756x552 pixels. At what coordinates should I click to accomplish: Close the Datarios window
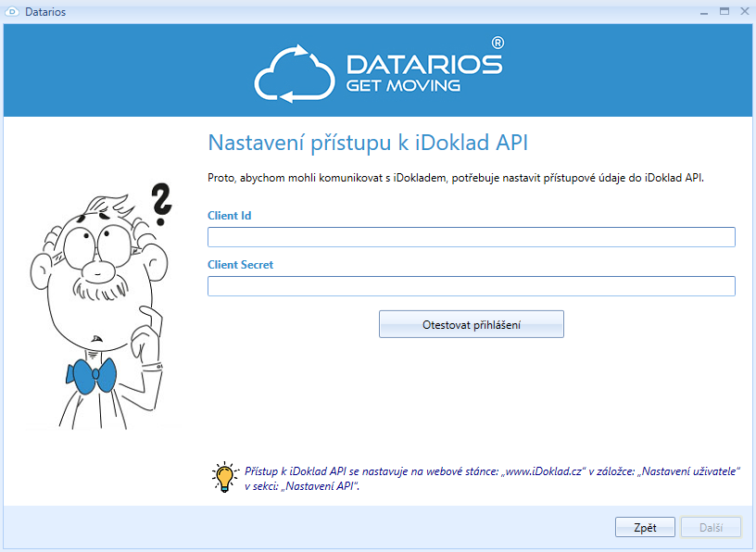pyautogui.click(x=742, y=11)
